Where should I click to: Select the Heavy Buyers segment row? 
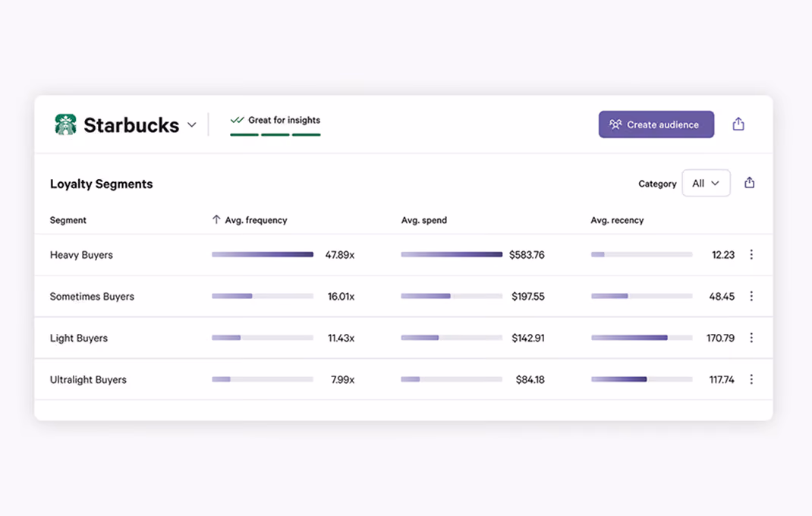(x=404, y=254)
